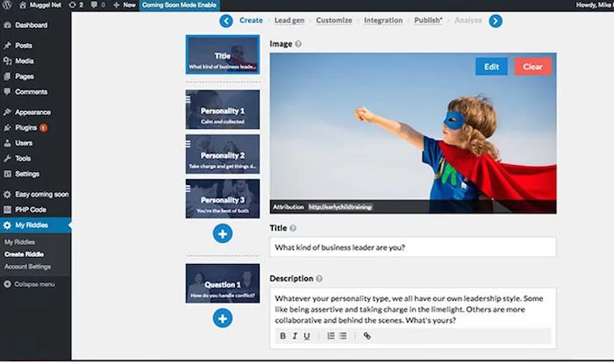Select the Title slide thumbnail

(x=223, y=54)
